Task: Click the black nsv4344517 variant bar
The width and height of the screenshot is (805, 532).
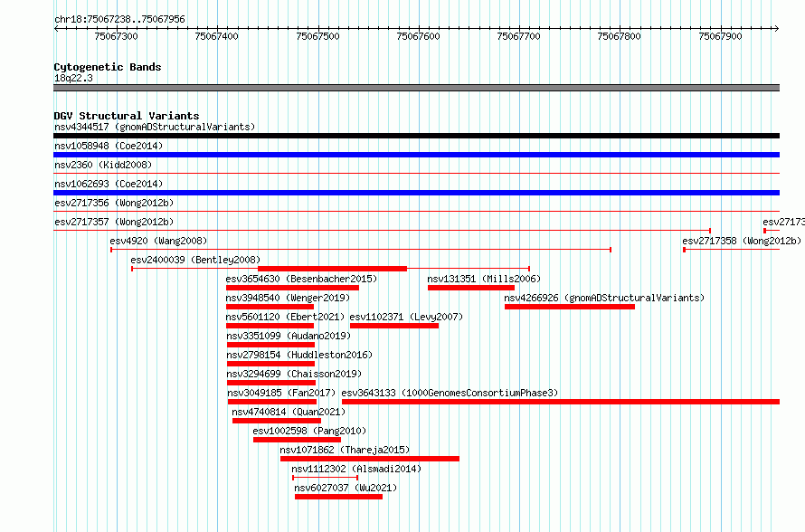Action: coord(416,136)
